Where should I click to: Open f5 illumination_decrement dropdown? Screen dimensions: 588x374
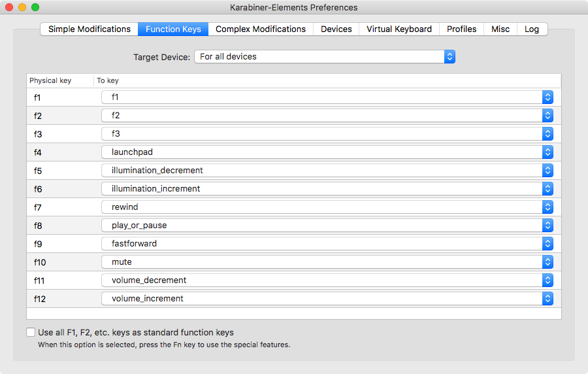pos(327,170)
